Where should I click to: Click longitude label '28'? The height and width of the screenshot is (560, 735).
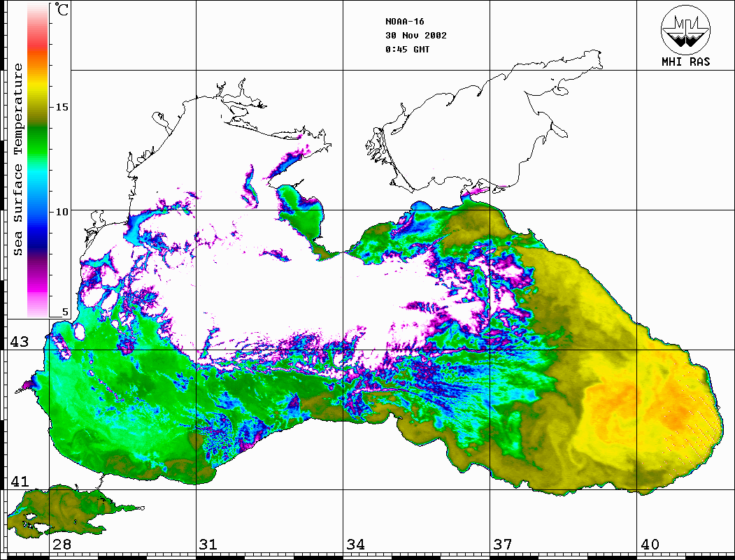point(62,545)
